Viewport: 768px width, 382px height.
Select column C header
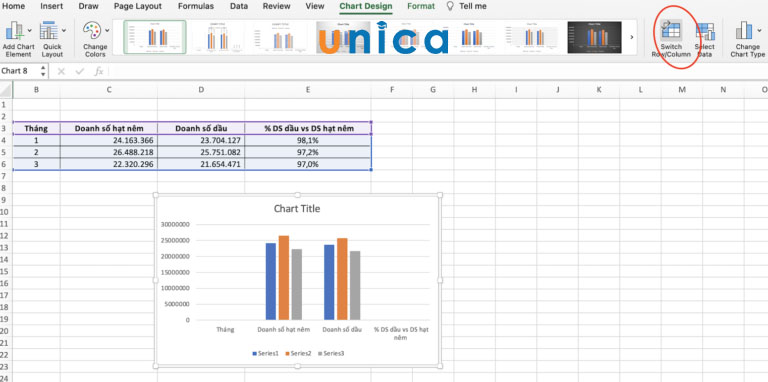(x=109, y=90)
